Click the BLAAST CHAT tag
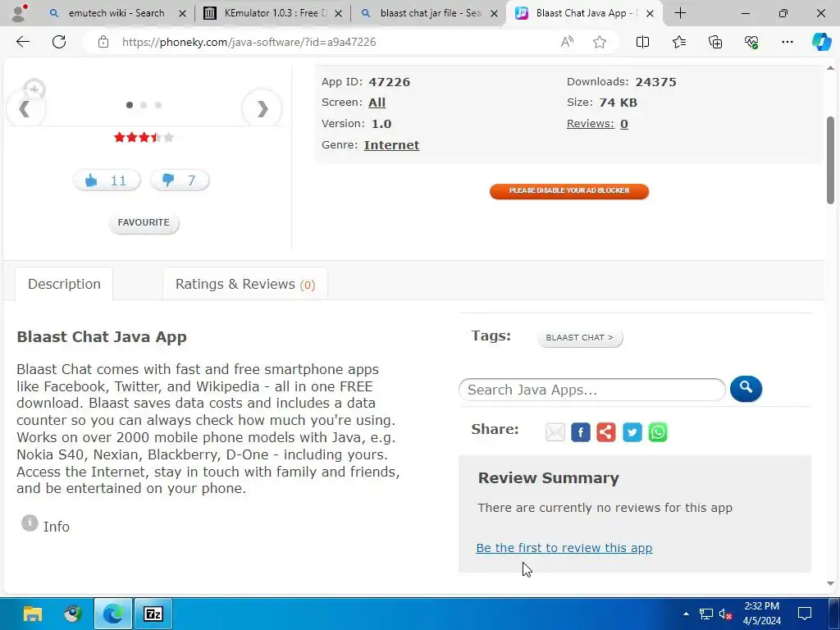The image size is (840, 630). tap(580, 337)
